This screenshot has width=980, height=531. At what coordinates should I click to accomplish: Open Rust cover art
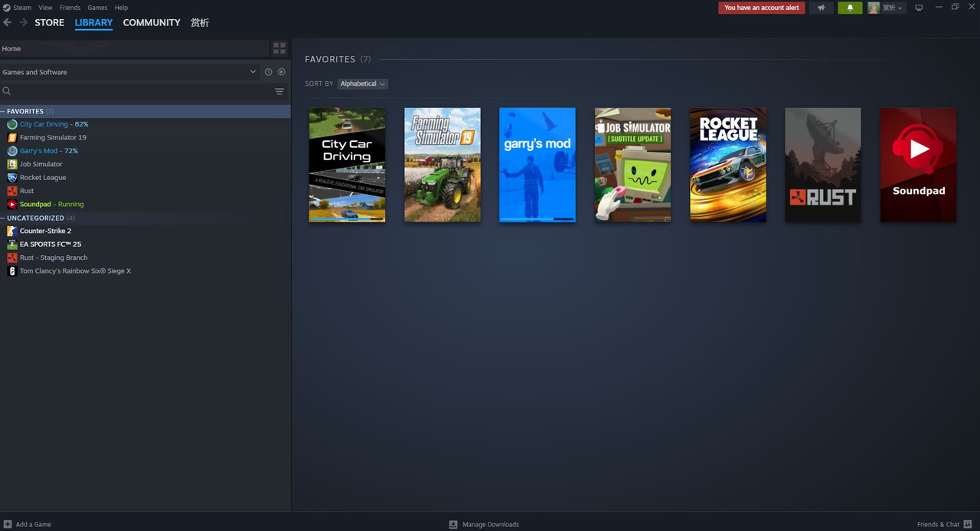pos(823,165)
